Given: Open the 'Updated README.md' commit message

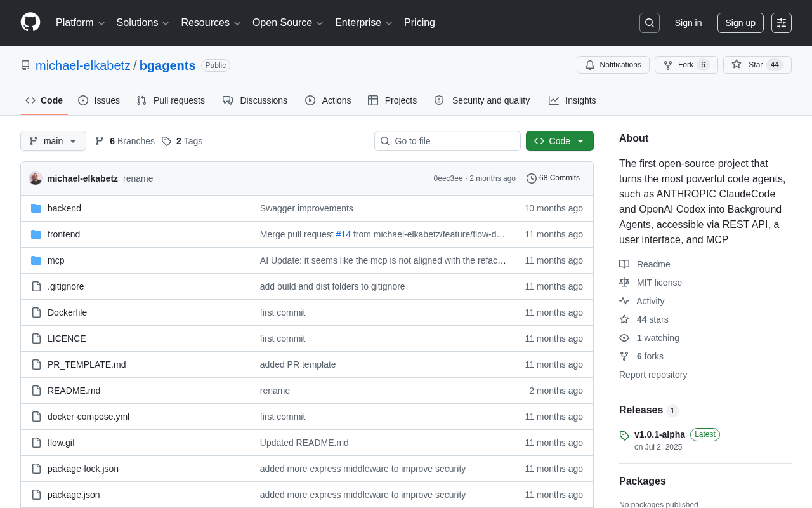Looking at the screenshot, I should click(304, 443).
